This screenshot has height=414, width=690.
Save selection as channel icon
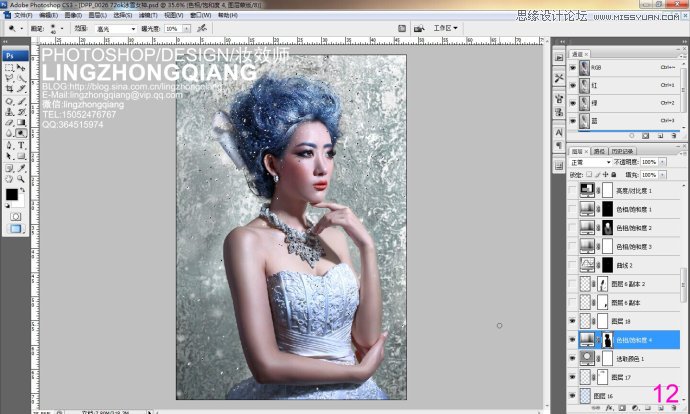(x=646, y=136)
